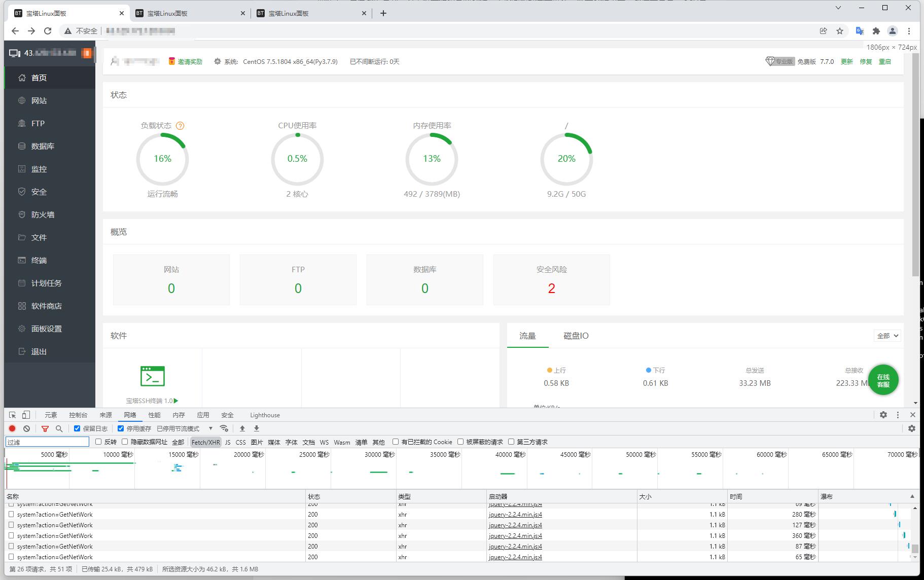Open the 软件商店 software store item

pos(50,306)
